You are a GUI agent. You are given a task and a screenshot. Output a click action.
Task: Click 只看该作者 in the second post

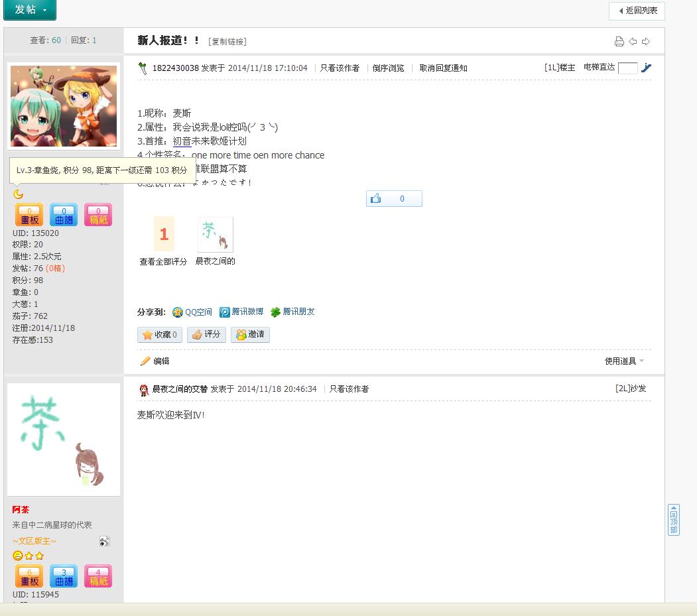tap(349, 389)
